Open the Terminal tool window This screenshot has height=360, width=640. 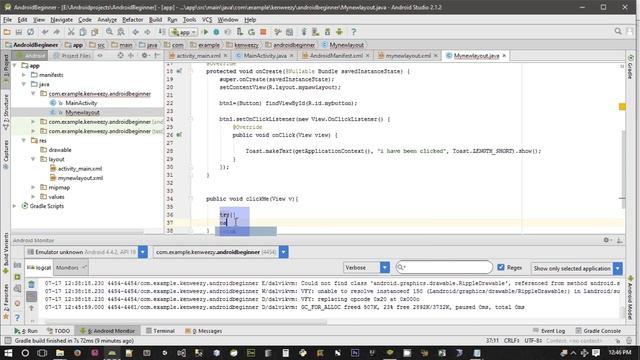(160, 331)
